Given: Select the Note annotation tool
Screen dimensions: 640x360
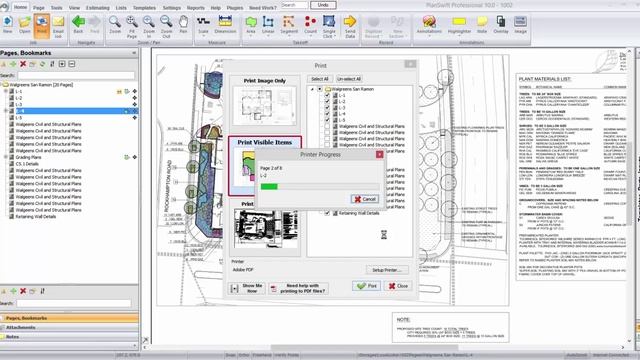Looking at the screenshot, I should [x=482, y=25].
